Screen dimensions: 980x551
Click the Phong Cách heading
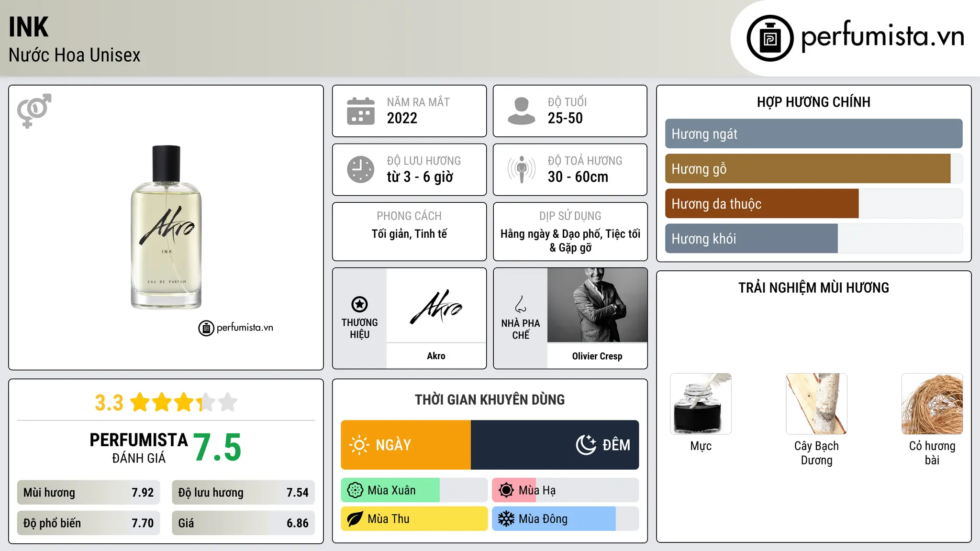pyautogui.click(x=409, y=216)
